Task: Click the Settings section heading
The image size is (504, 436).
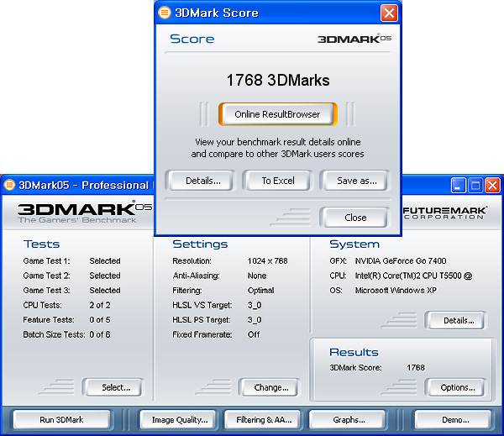Action: coord(200,244)
